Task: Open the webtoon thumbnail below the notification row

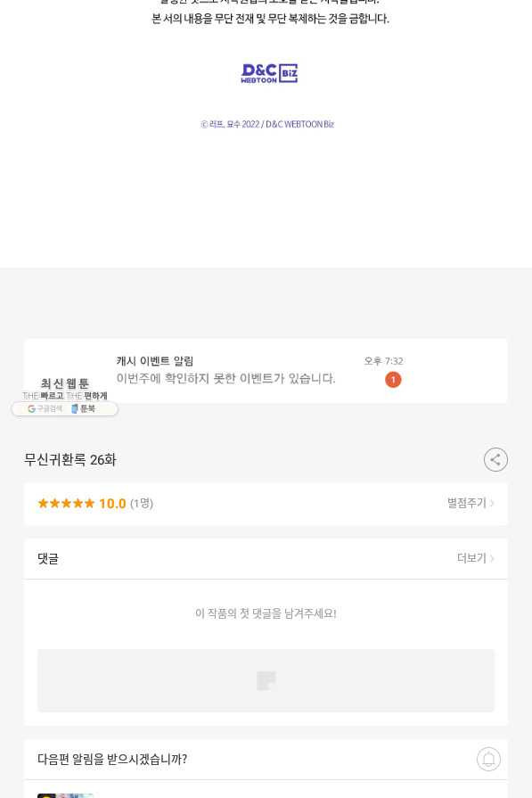Action: click(65, 795)
